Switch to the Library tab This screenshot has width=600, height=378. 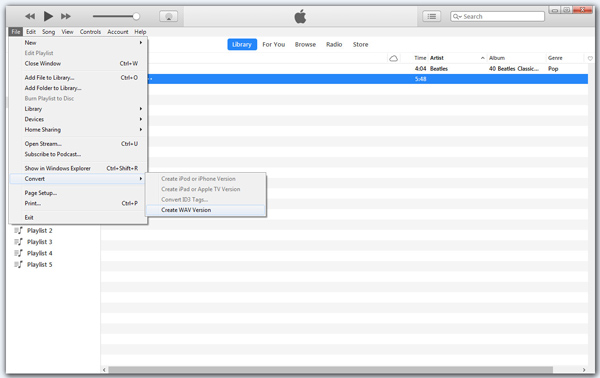click(x=242, y=44)
